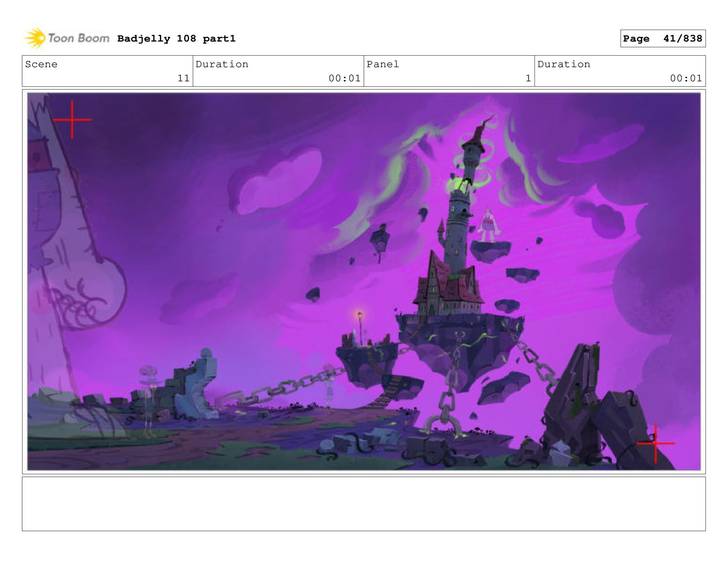Click the Toon Boom logo
Screen dimensions: 728x564
pos(66,38)
